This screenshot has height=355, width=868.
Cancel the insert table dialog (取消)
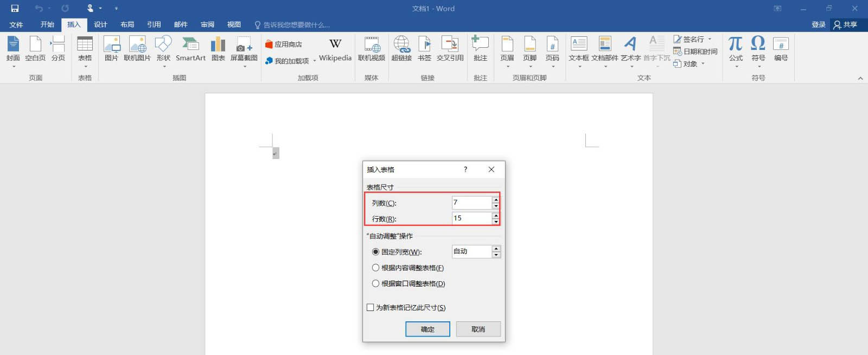[x=478, y=329]
